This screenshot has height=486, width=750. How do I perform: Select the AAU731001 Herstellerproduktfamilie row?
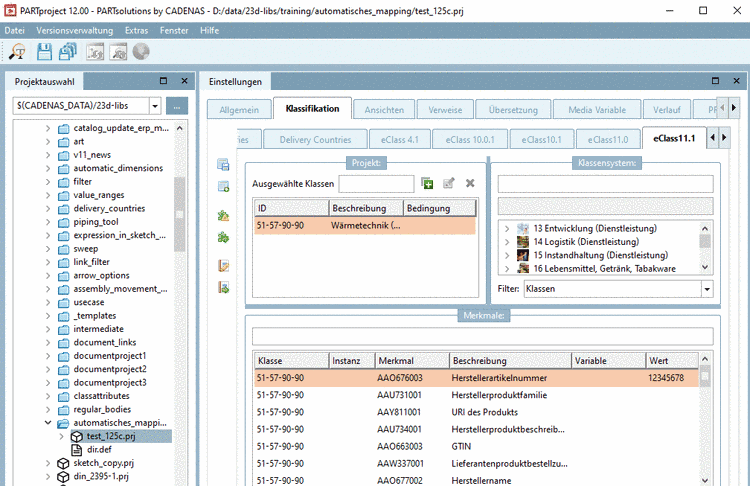point(476,395)
